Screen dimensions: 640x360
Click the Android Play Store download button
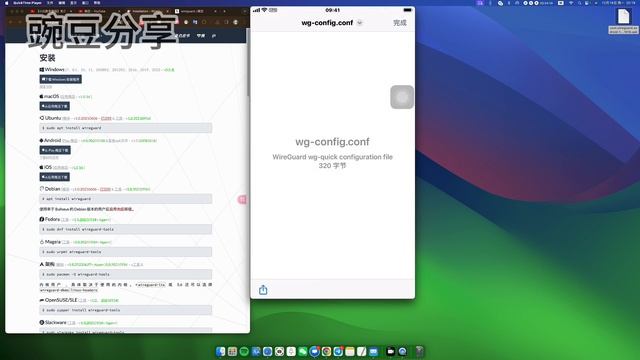pyautogui.click(x=55, y=150)
